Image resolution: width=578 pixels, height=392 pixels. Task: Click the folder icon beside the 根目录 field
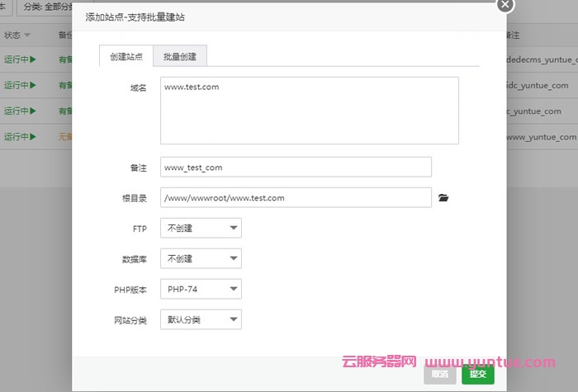[443, 198]
